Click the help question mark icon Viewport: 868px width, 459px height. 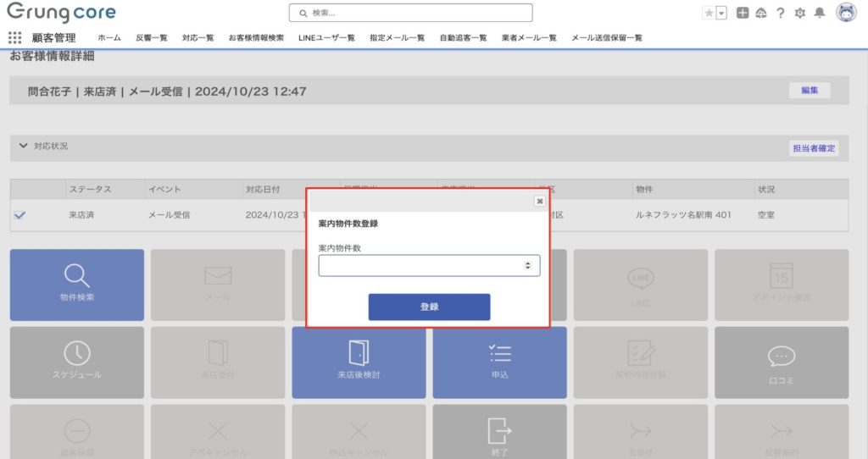(780, 13)
